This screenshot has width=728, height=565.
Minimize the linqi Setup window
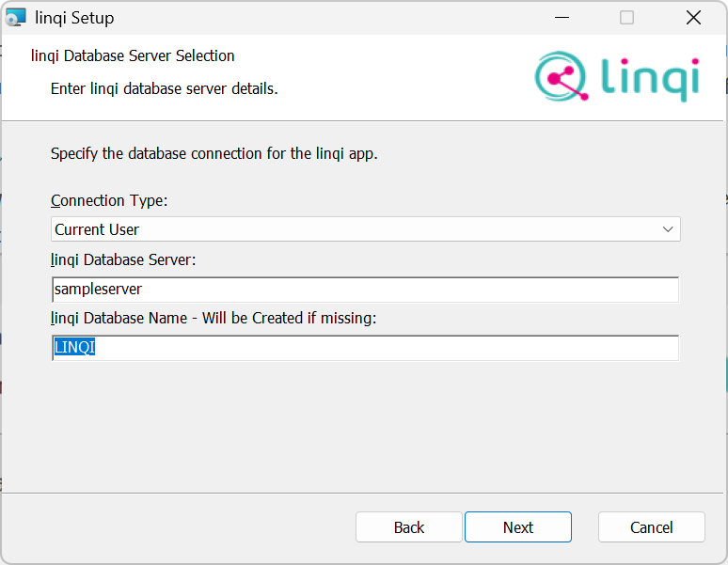pyautogui.click(x=562, y=18)
